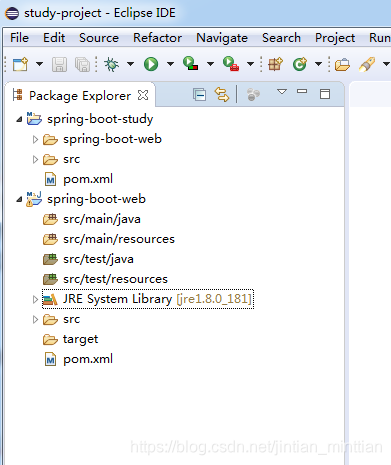The image size is (391, 465).
Task: Expand src folder under spring-boot-web project
Action: (35, 319)
